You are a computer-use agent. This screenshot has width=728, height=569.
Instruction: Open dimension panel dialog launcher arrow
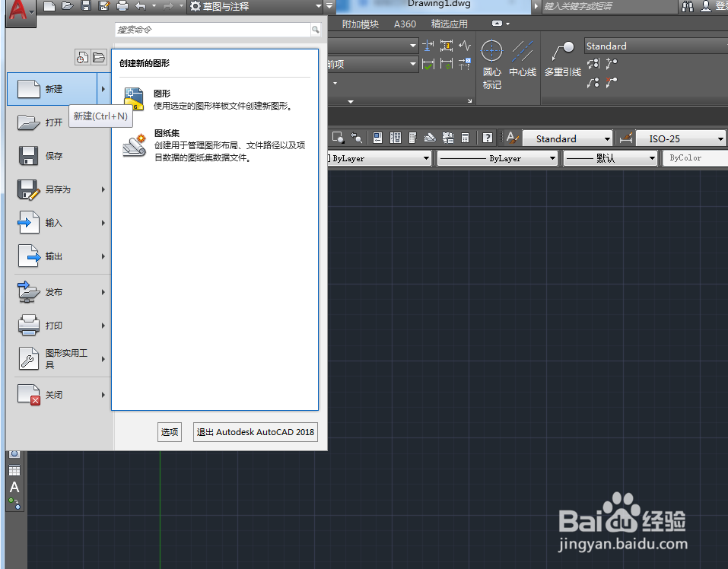click(470, 100)
